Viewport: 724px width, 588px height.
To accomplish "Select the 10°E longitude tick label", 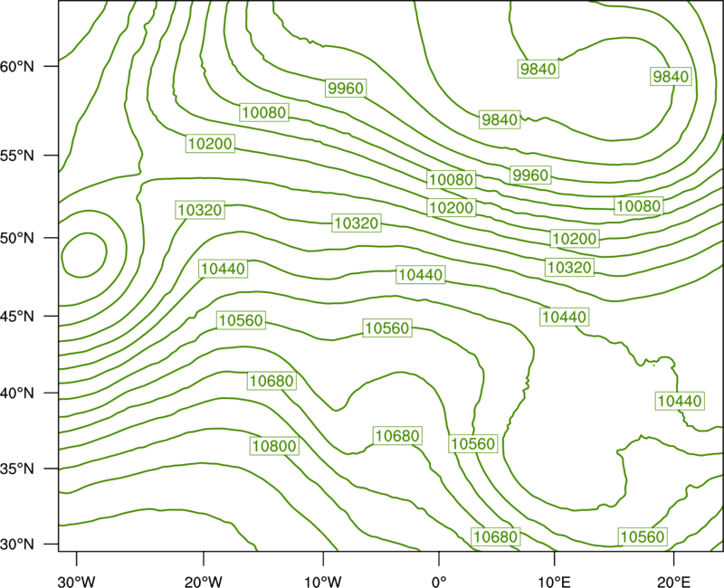I will [554, 582].
